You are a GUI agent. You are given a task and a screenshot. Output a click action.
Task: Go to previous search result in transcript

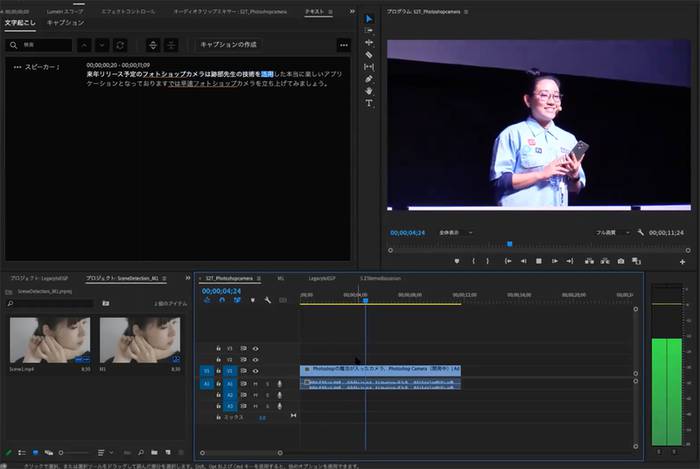tap(84, 45)
